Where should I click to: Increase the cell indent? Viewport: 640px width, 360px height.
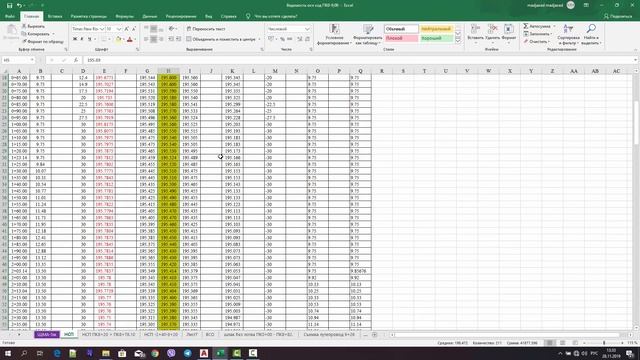pyautogui.click(x=179, y=39)
